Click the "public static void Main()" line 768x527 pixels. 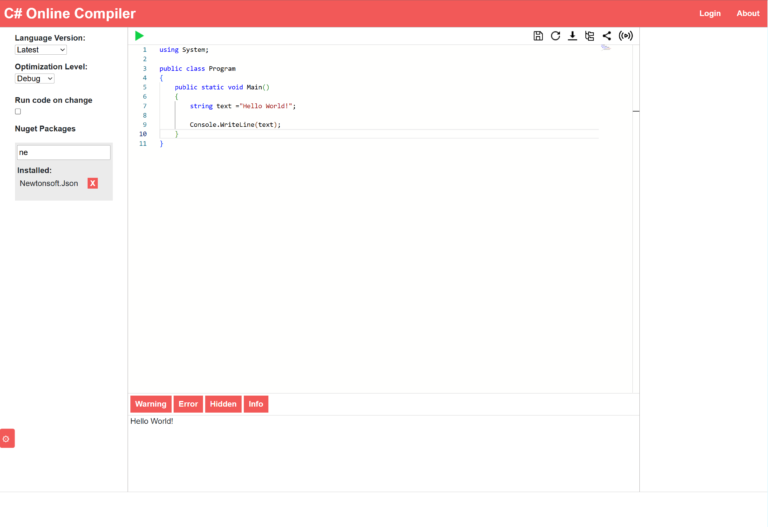click(222, 87)
